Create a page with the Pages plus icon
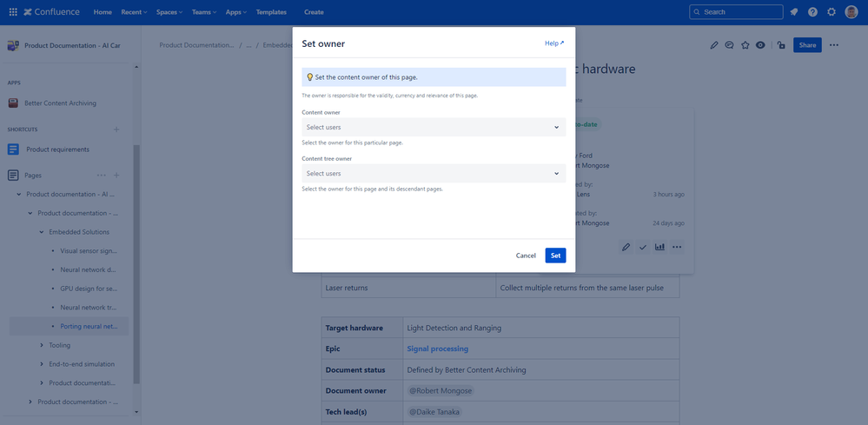Screen dimensions: 868x425 [x=116, y=176]
